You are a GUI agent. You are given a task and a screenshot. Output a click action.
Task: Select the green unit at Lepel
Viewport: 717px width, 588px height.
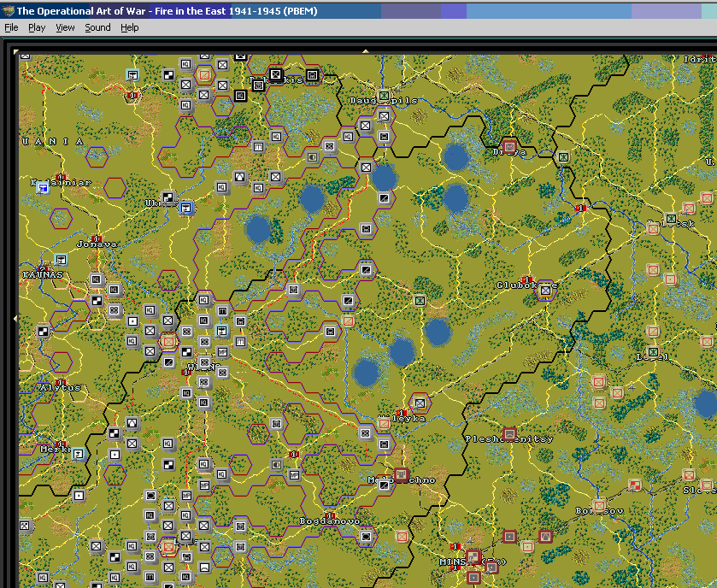pyautogui.click(x=653, y=352)
